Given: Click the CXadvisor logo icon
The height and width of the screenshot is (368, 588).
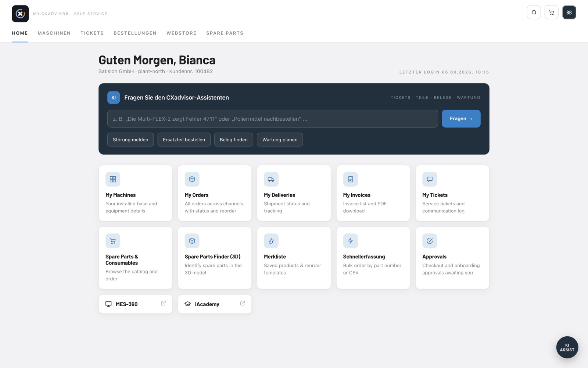Looking at the screenshot, I should click(x=20, y=14).
